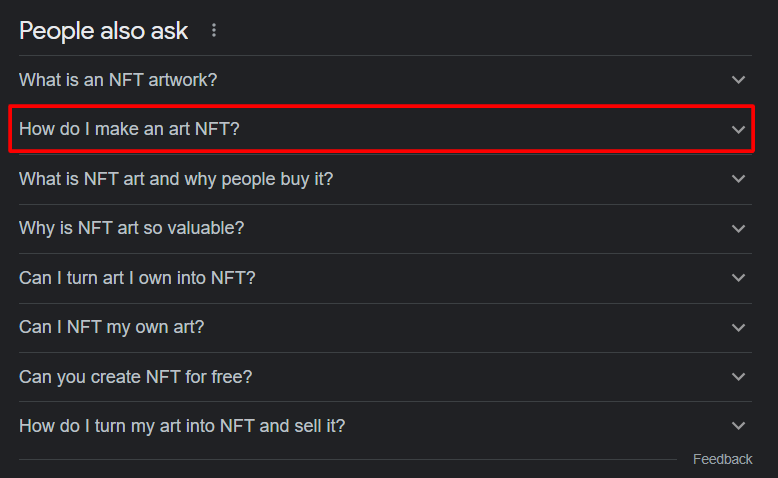Click empty row area of 'Can I NFT my own art?'
Screen dimensions: 778x478
[450, 327]
